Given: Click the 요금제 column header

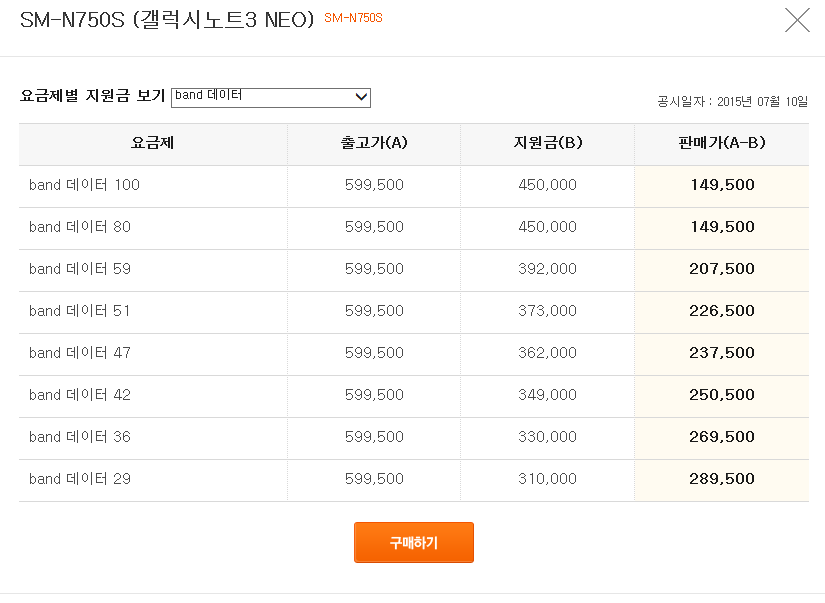Looking at the screenshot, I should (x=153, y=143).
